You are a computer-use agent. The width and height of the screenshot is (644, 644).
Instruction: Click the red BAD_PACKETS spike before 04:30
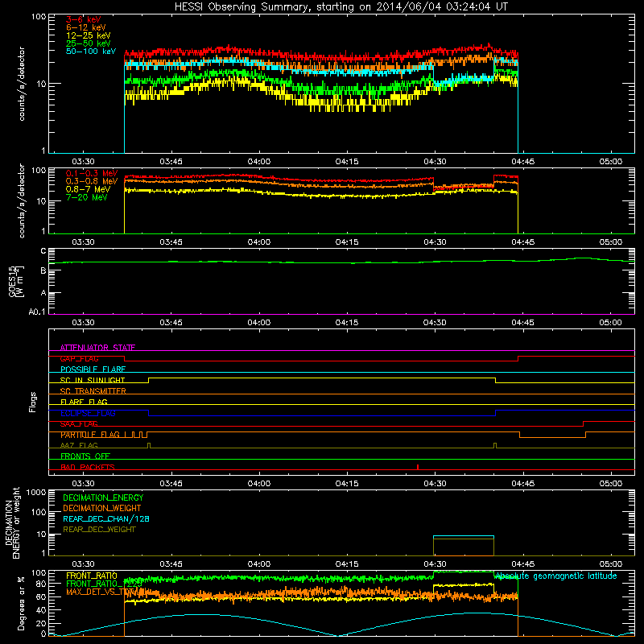tap(418, 467)
